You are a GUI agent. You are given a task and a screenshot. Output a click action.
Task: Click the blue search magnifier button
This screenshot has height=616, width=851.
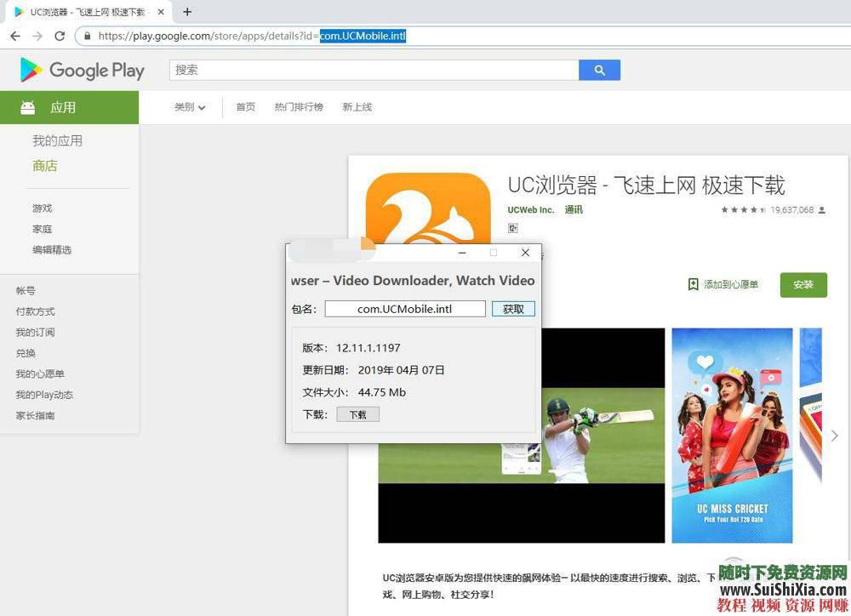pyautogui.click(x=600, y=70)
